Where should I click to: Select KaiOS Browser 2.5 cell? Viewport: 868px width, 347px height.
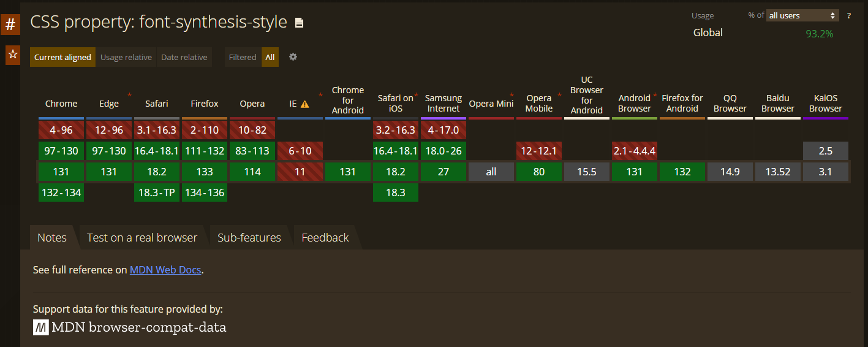click(826, 151)
